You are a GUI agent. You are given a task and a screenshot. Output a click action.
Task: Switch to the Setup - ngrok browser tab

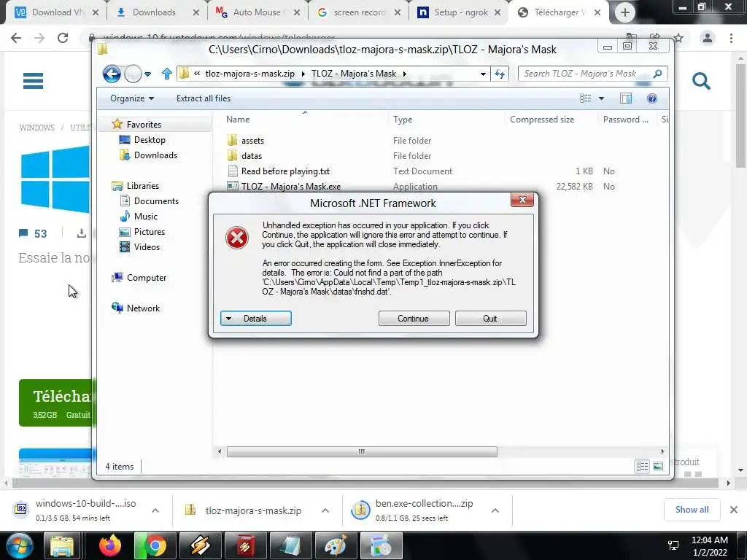click(460, 12)
